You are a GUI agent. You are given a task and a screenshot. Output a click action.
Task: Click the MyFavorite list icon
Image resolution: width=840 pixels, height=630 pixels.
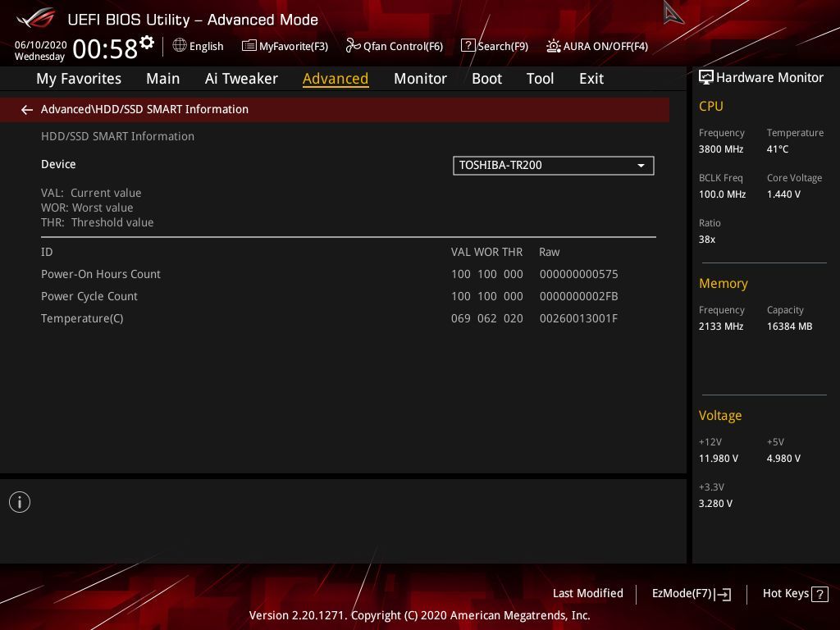249,46
